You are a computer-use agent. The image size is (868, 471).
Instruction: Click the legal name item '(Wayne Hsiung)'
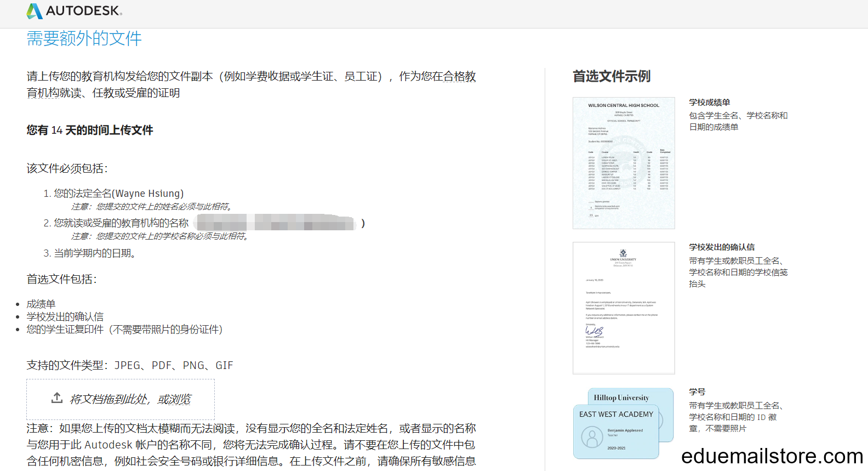coord(148,194)
